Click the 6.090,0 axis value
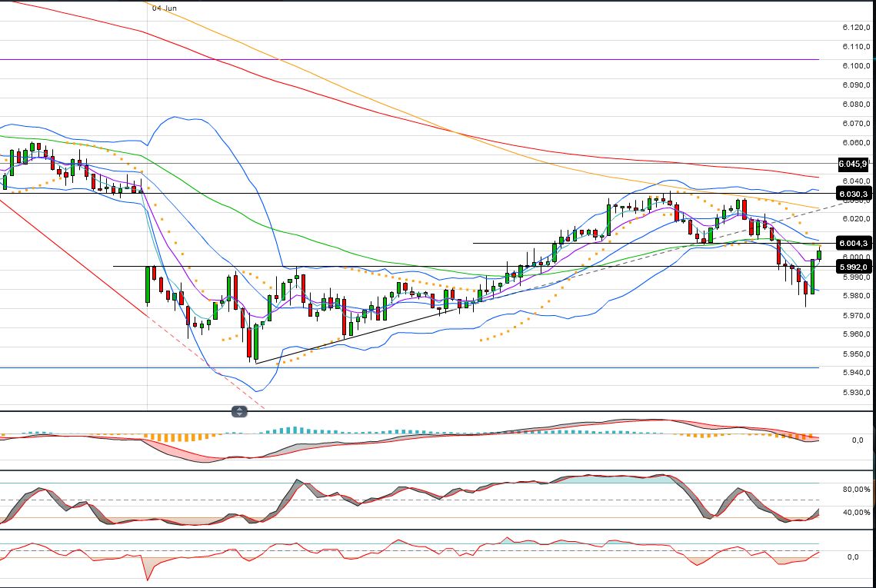This screenshot has height=588, width=876. pyautogui.click(x=856, y=85)
